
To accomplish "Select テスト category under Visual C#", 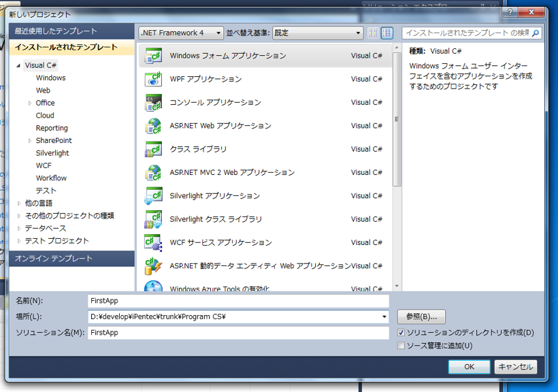I will coord(46,191).
